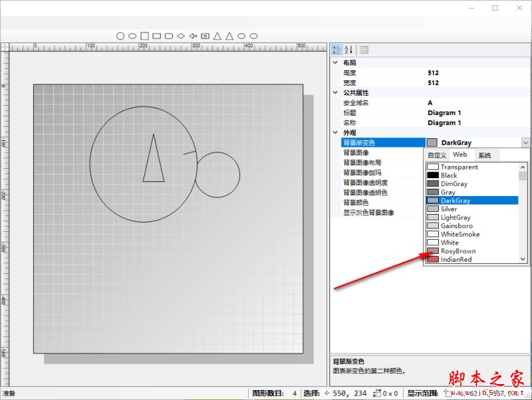Viewport: 532px width, 400px height.
Task: Select the small circle on the canvas
Action: [x=217, y=175]
